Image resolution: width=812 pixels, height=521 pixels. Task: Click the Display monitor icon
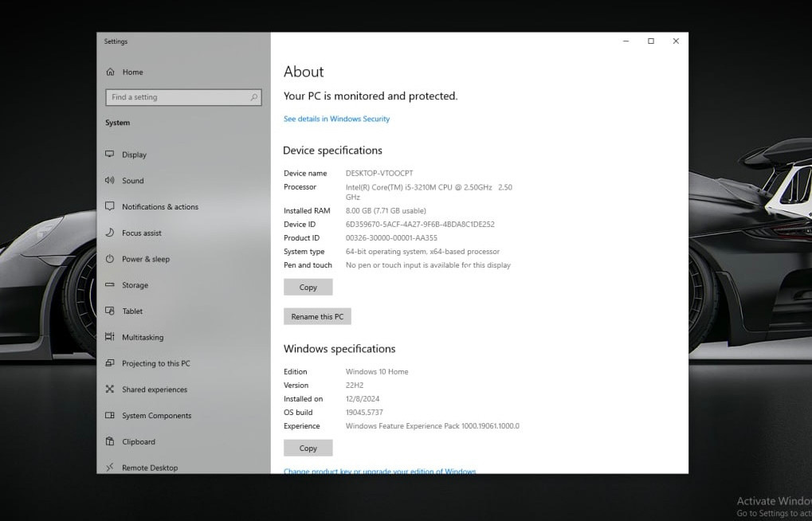pos(110,155)
